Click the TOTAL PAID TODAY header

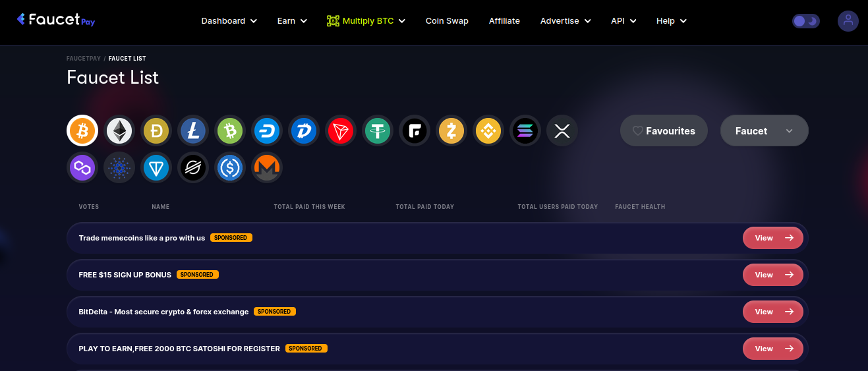point(425,207)
